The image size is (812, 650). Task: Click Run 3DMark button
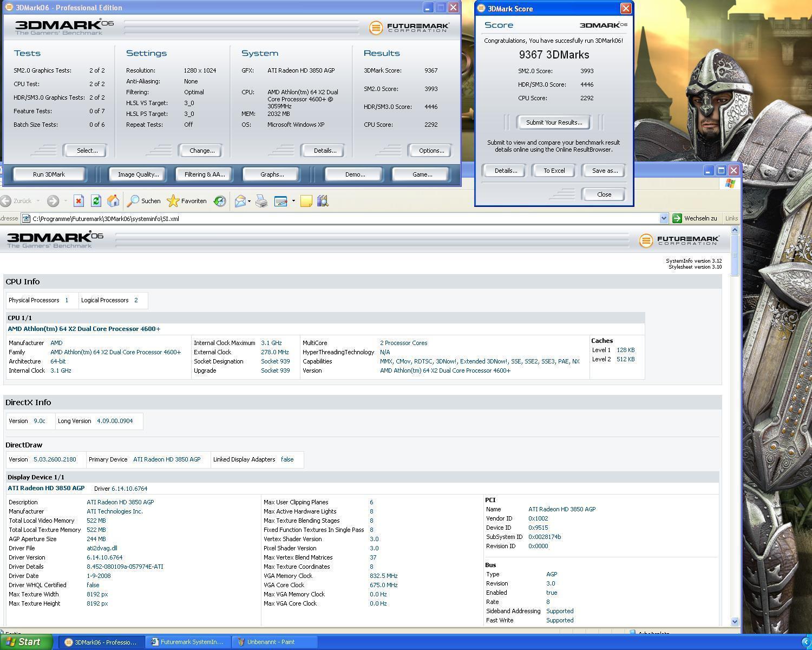[49, 174]
